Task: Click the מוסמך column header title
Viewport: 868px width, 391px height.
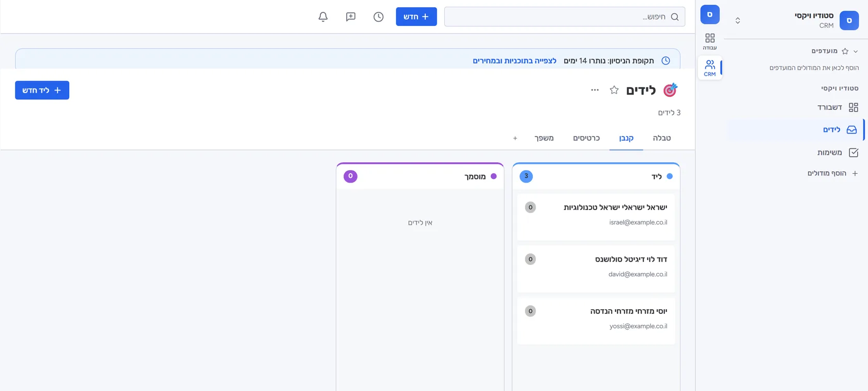Action: 475,176
